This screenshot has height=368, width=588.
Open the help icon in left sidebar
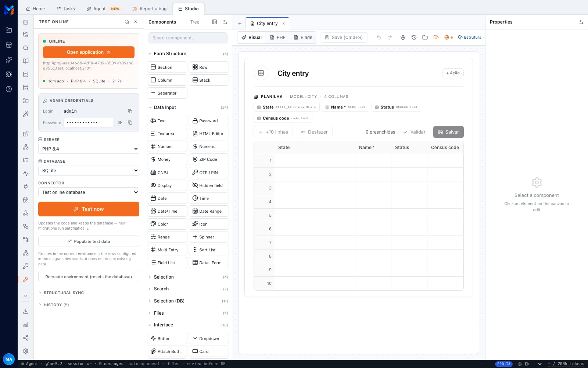click(9, 89)
